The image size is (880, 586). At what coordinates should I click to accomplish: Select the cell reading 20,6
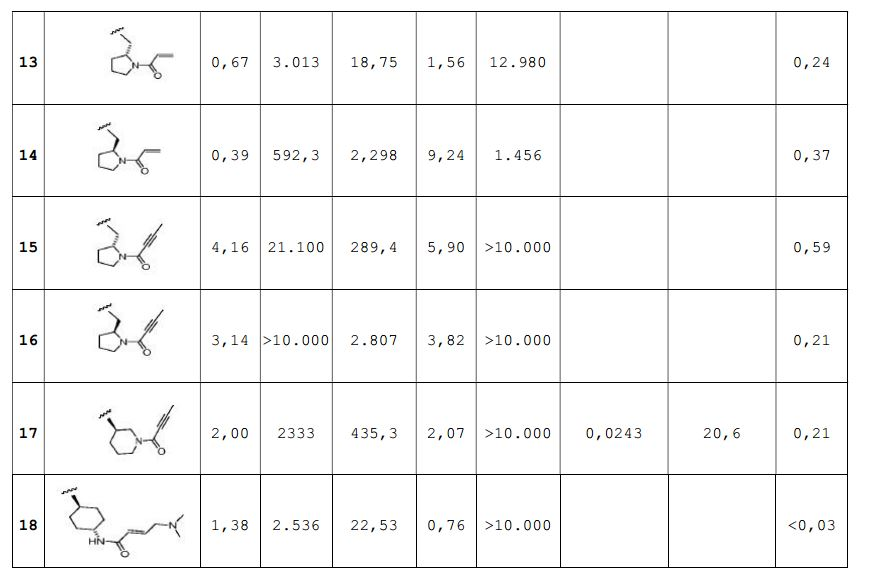coord(721,434)
